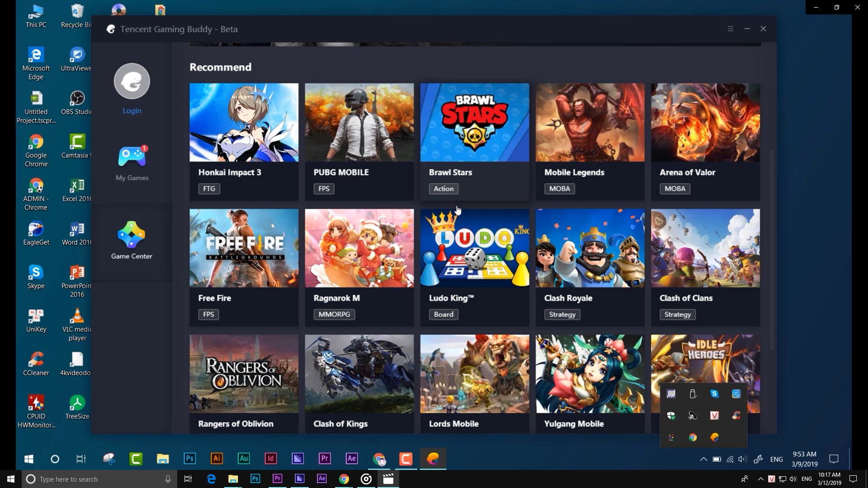Click InDesign icon in inner taskbar
This screenshot has height=488, width=868.
pyautogui.click(x=270, y=459)
